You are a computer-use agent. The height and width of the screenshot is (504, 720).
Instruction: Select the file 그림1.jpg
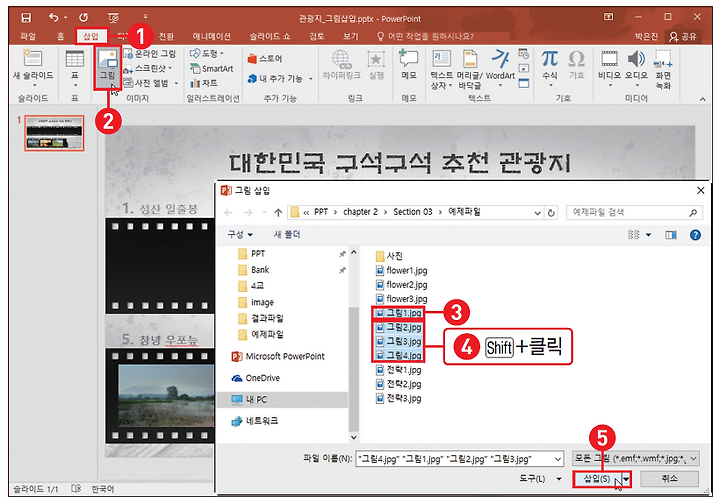click(x=399, y=313)
